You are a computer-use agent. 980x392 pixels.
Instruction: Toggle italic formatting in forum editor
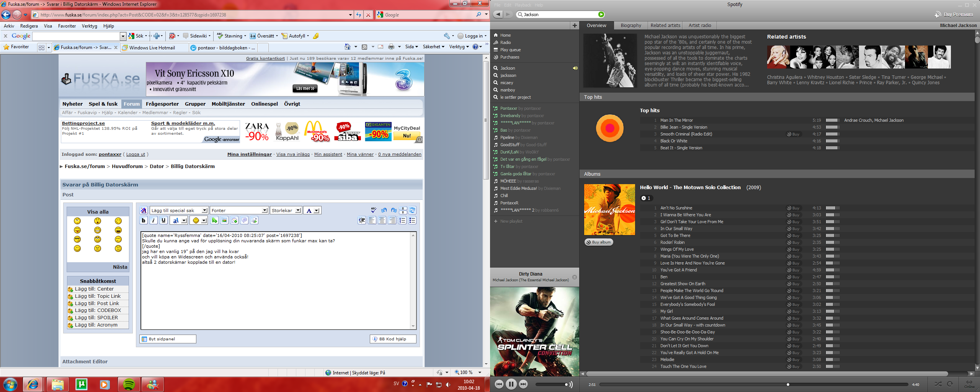(x=154, y=220)
